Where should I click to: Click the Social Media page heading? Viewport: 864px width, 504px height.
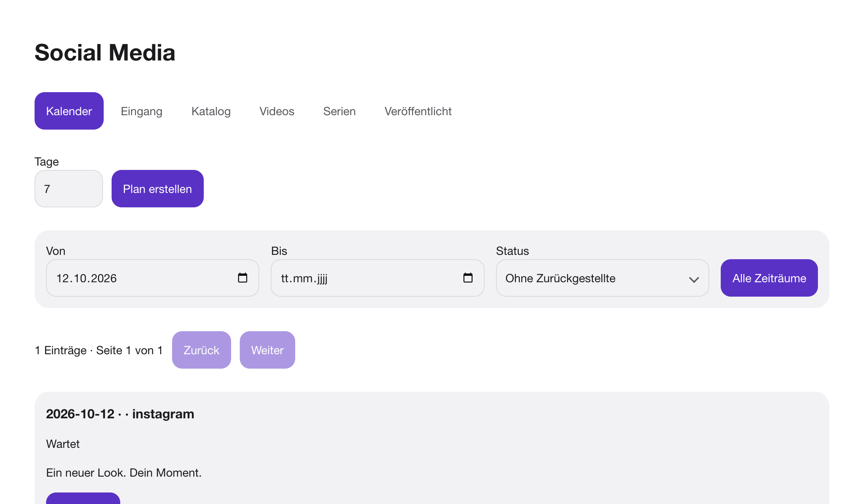point(105,53)
